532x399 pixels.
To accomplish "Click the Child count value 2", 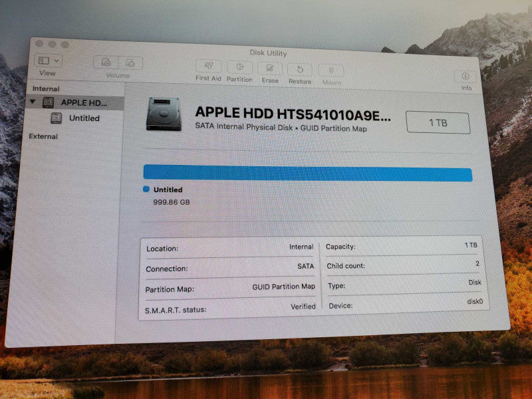I will (x=477, y=263).
